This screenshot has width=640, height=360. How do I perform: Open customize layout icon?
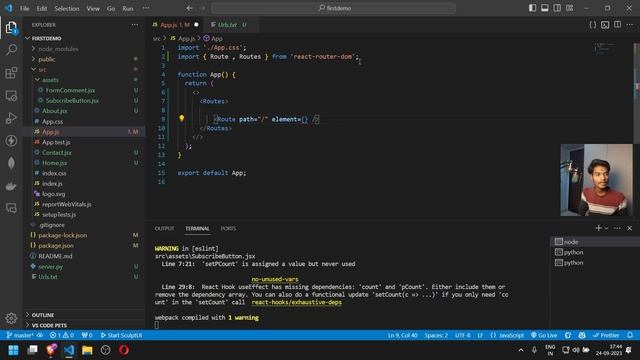coord(569,8)
